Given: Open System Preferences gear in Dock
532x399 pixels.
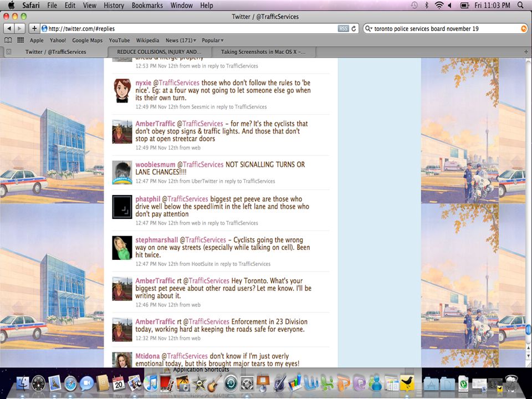Looking at the screenshot, I should (247, 383).
